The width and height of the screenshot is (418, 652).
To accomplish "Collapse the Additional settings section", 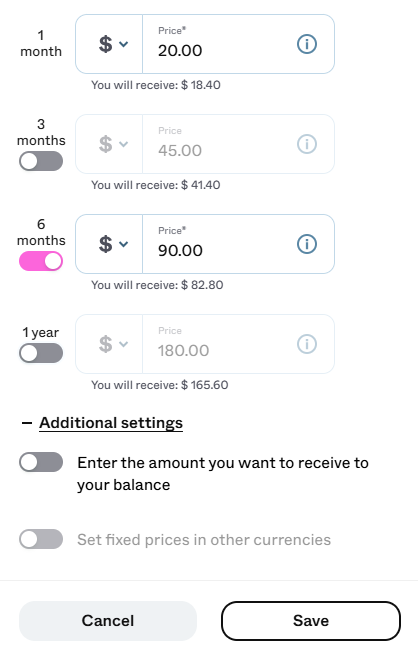I will point(111,423).
